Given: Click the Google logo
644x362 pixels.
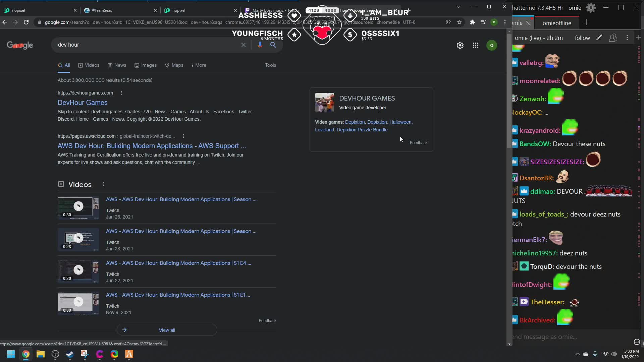Looking at the screenshot, I should (x=20, y=45).
